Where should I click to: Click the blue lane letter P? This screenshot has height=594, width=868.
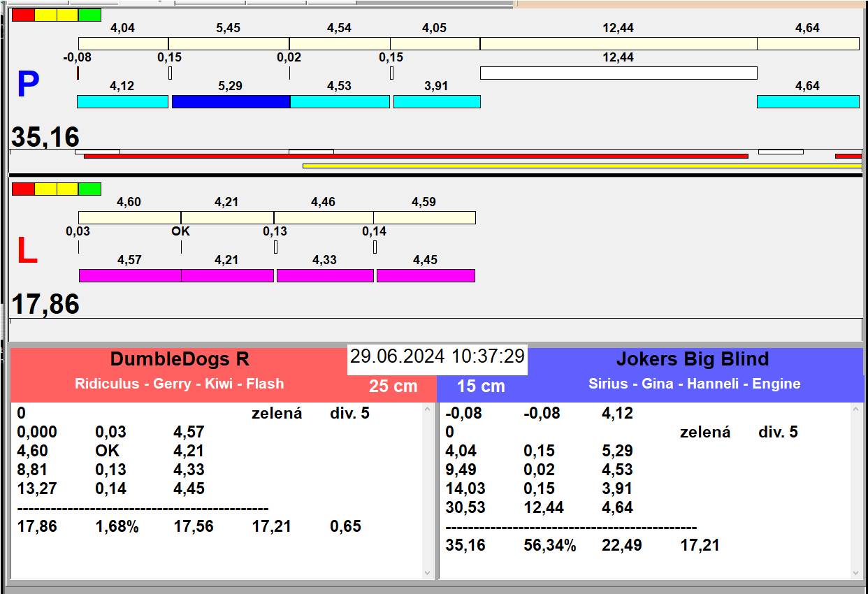tap(28, 85)
